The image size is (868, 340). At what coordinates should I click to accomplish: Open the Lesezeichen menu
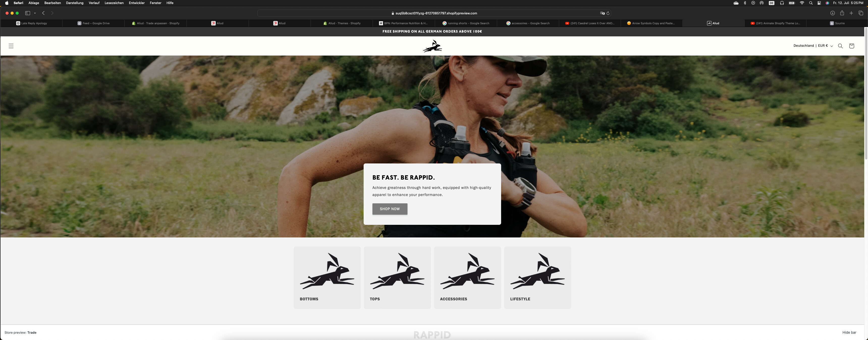(x=114, y=3)
